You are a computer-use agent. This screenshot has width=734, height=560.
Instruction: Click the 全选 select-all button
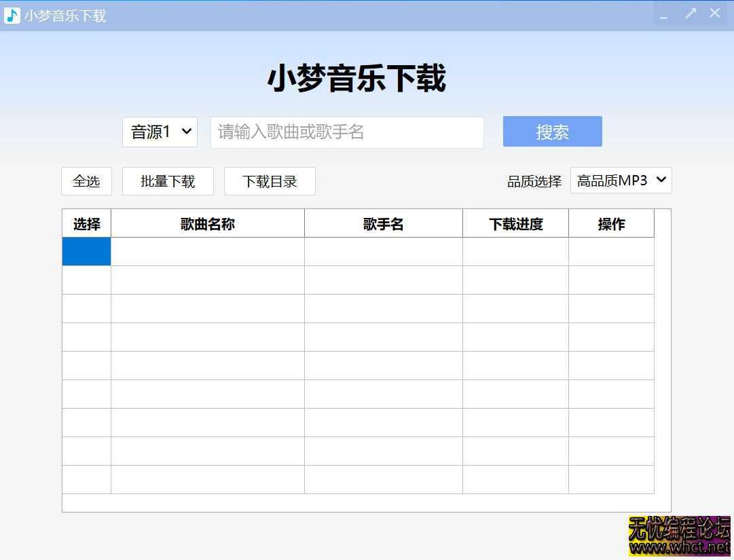pos(86,181)
